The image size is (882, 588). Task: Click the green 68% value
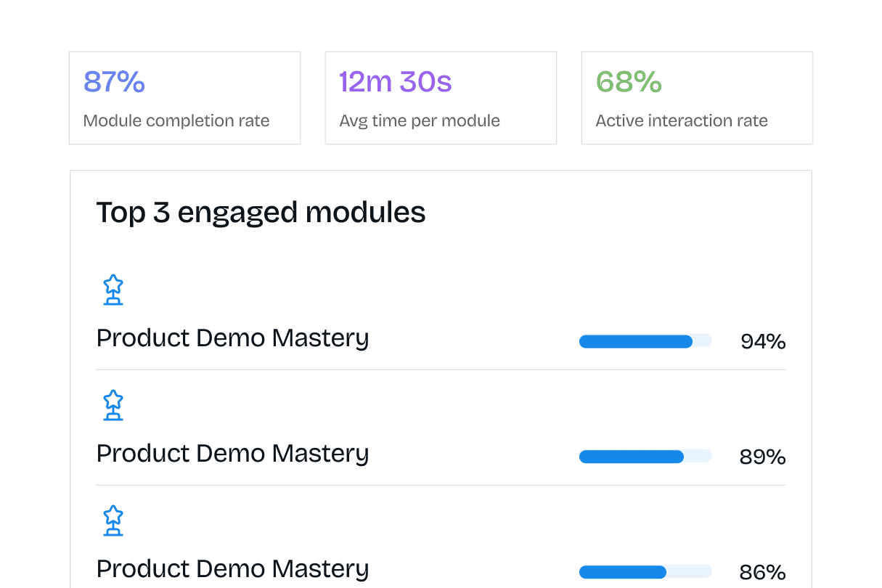tap(629, 82)
